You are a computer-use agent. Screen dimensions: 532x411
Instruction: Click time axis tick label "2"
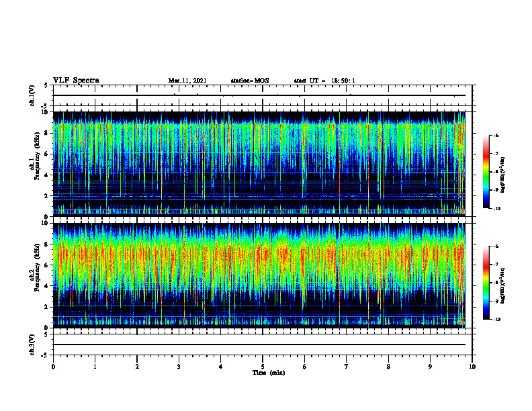(x=137, y=367)
